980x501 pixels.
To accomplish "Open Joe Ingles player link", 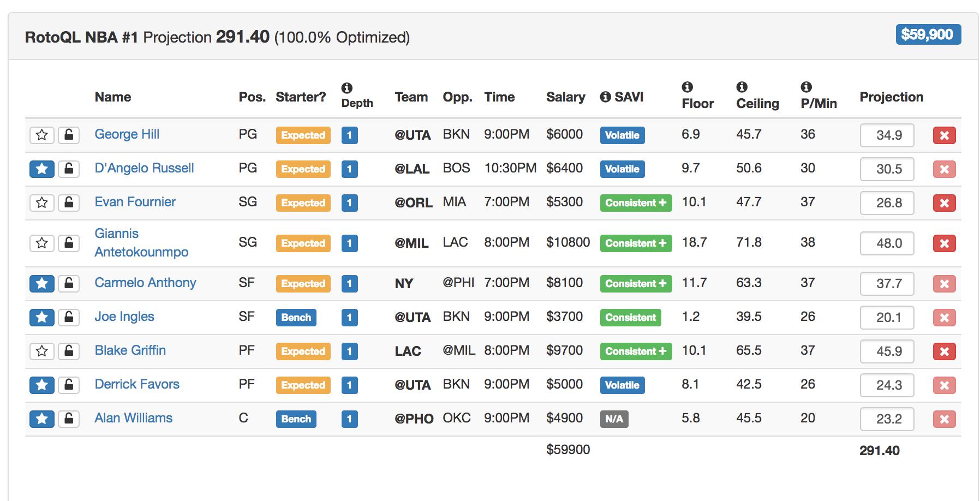I will coord(124,317).
